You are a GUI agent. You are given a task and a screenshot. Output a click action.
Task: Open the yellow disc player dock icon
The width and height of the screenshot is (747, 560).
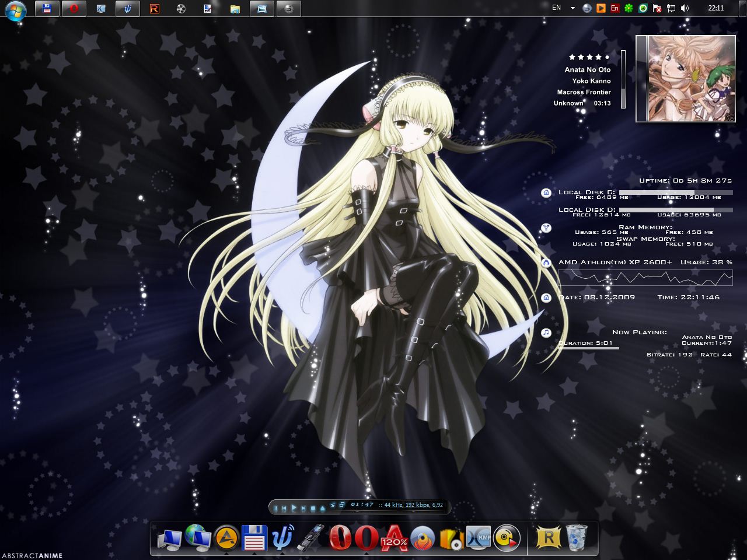click(x=507, y=538)
